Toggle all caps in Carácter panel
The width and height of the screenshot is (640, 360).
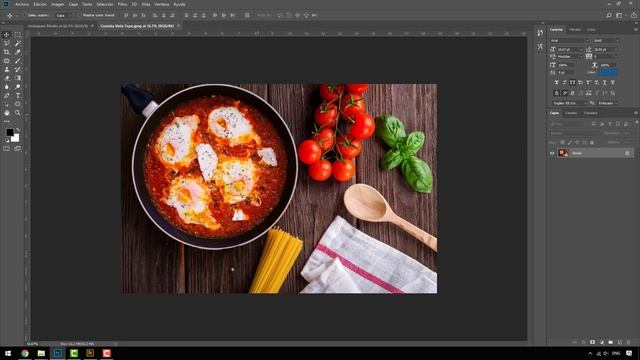click(573, 82)
